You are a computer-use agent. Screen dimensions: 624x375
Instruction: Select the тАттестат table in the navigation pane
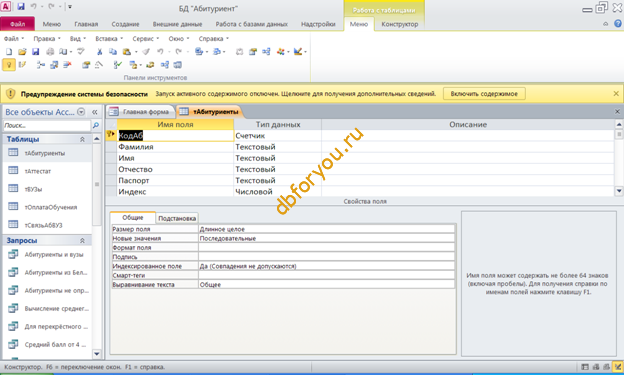[47, 171]
